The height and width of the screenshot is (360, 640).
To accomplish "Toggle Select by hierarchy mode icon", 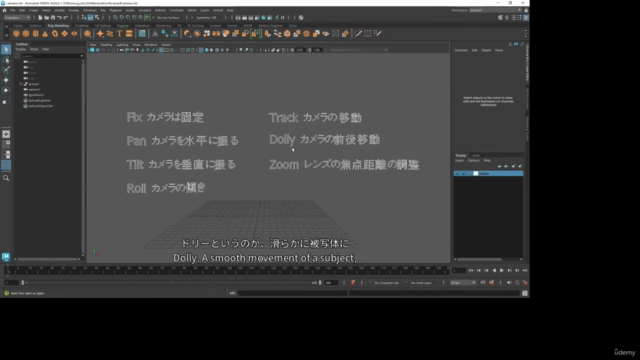I will [84, 18].
